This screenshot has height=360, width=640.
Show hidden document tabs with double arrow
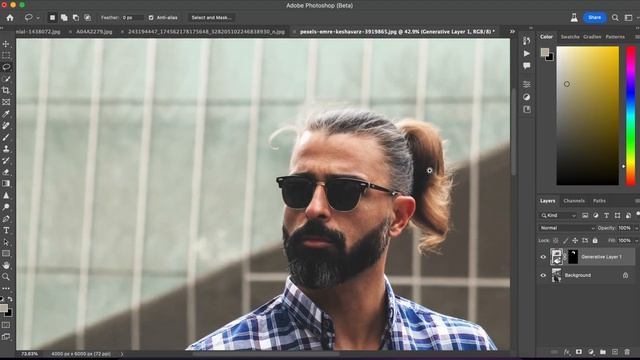coord(512,31)
